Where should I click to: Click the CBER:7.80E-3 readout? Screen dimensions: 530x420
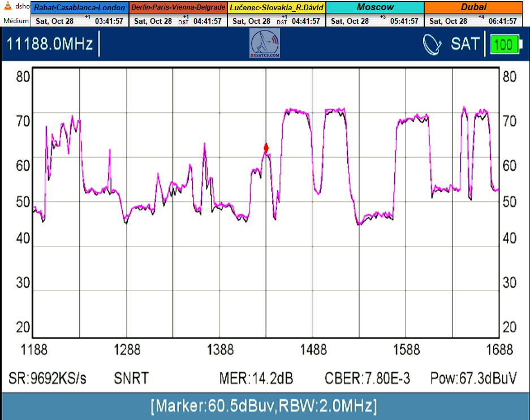click(367, 378)
